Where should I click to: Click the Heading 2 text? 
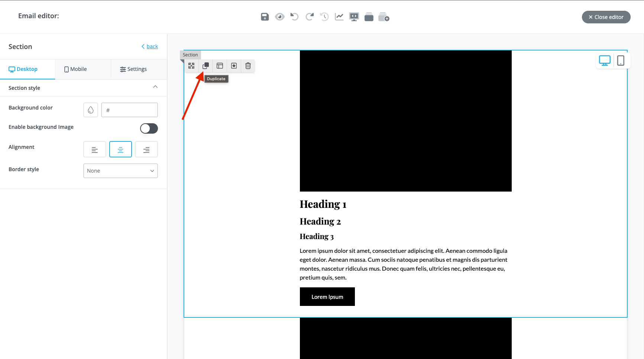[x=320, y=221]
